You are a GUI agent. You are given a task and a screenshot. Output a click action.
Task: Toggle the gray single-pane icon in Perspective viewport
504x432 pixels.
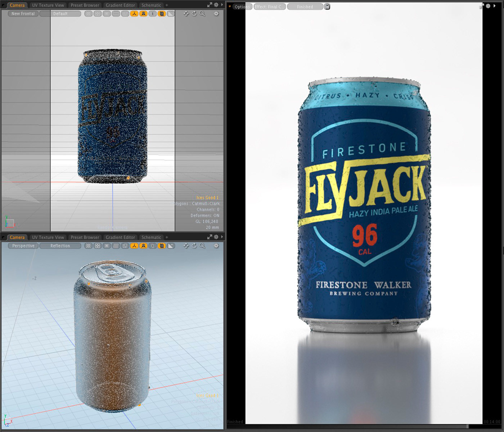coord(153,246)
